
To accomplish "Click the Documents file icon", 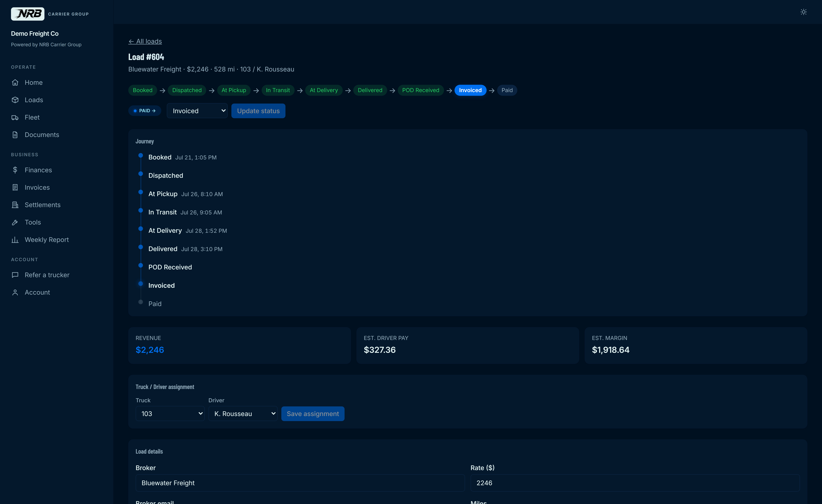I will click(15, 135).
